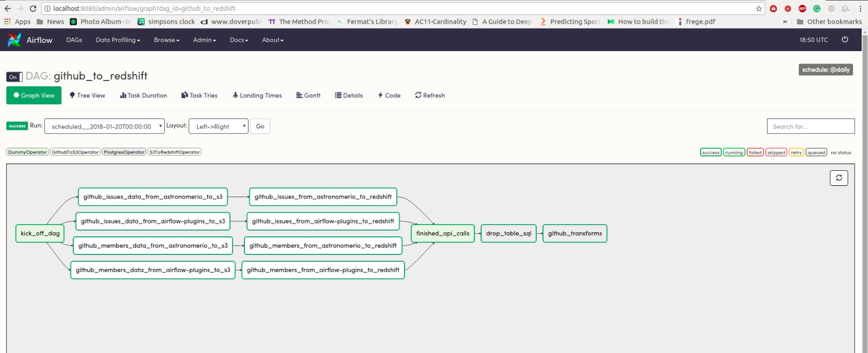Viewport: 868px width, 353px height.
Task: Open Landing Times view
Action: tap(257, 95)
